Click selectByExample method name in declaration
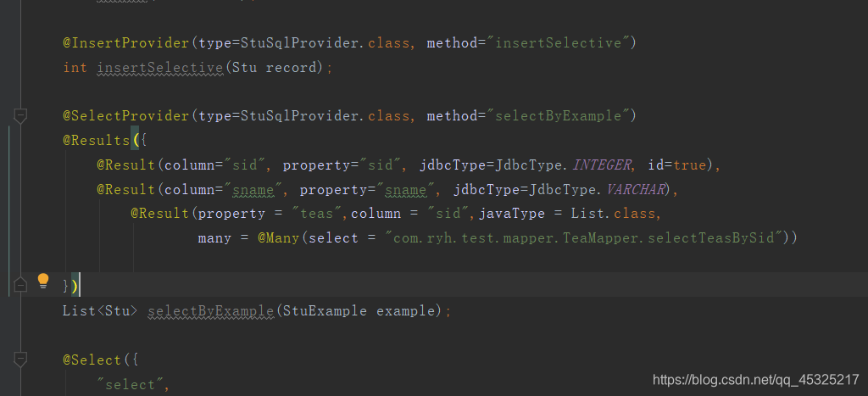868x396 pixels. click(x=211, y=310)
